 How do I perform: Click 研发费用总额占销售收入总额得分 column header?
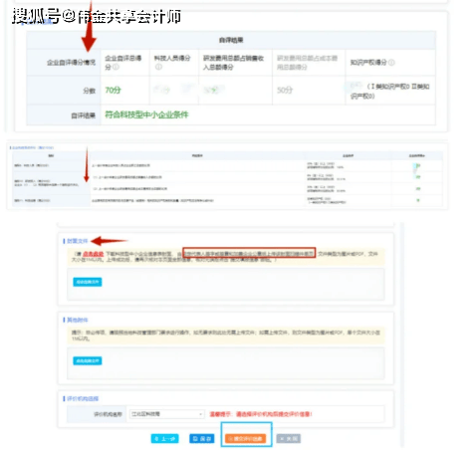233,63
